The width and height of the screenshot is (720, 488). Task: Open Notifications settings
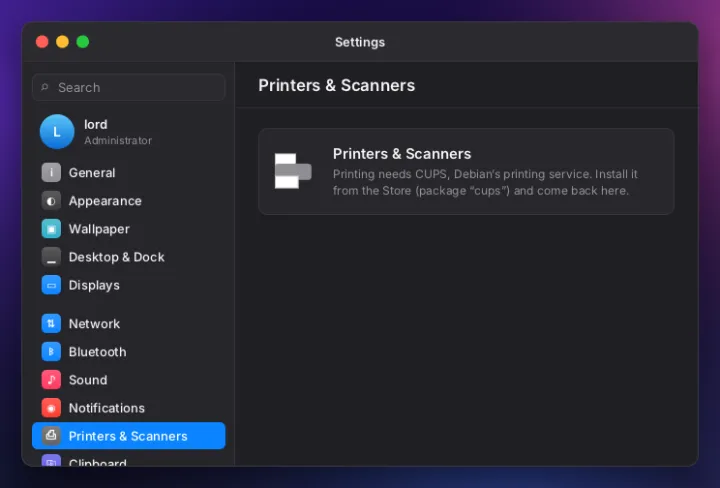point(129,408)
